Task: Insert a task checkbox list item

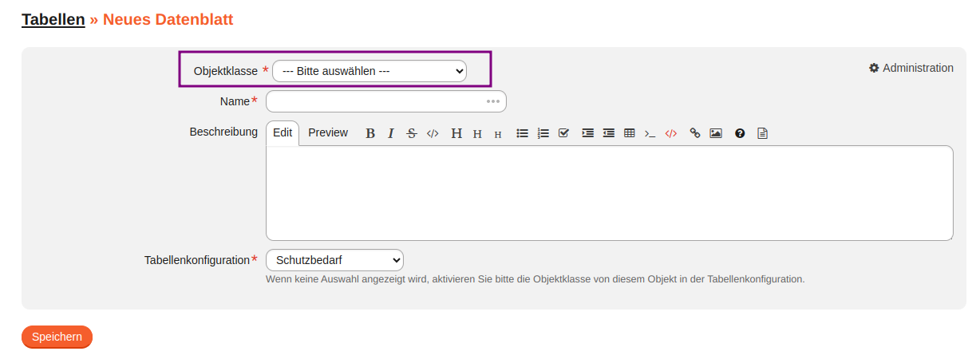Action: click(x=563, y=133)
